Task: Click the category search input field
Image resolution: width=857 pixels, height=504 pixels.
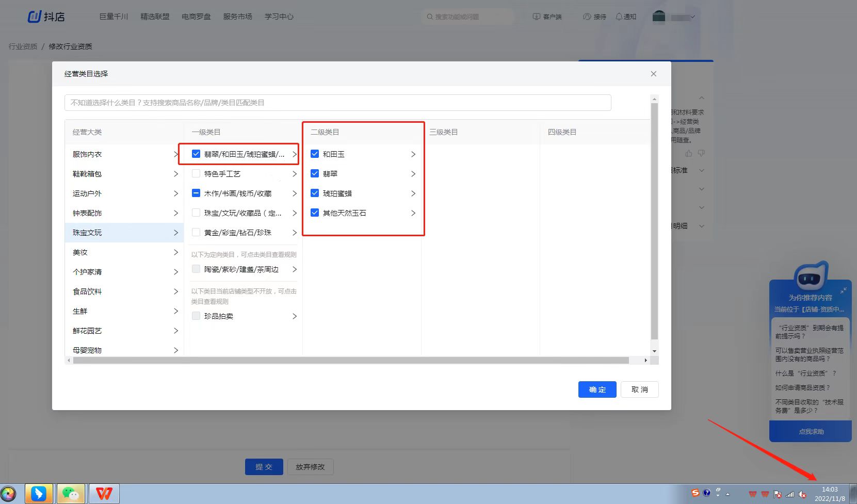Action: coord(338,103)
